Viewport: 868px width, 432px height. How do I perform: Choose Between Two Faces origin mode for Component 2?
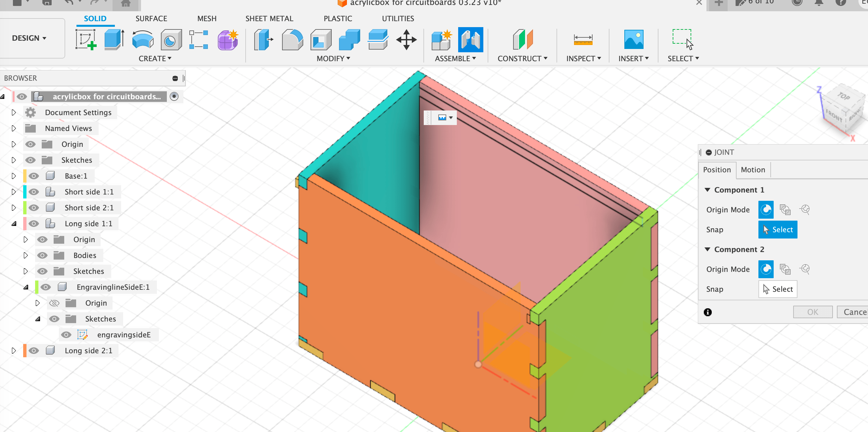click(x=785, y=269)
